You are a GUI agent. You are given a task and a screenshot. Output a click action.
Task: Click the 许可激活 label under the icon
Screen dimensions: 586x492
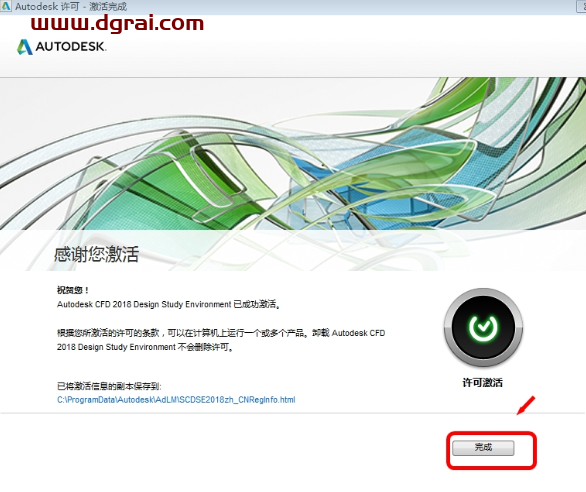click(482, 382)
